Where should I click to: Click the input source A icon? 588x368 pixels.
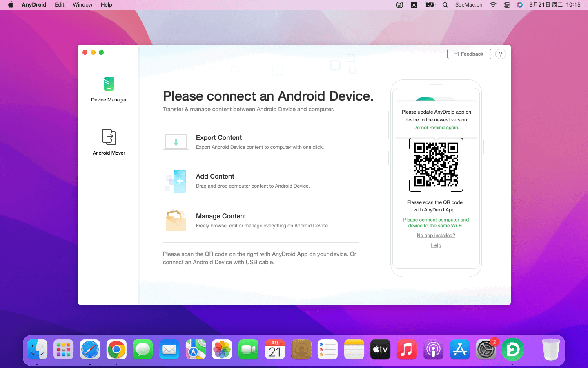tap(414, 5)
